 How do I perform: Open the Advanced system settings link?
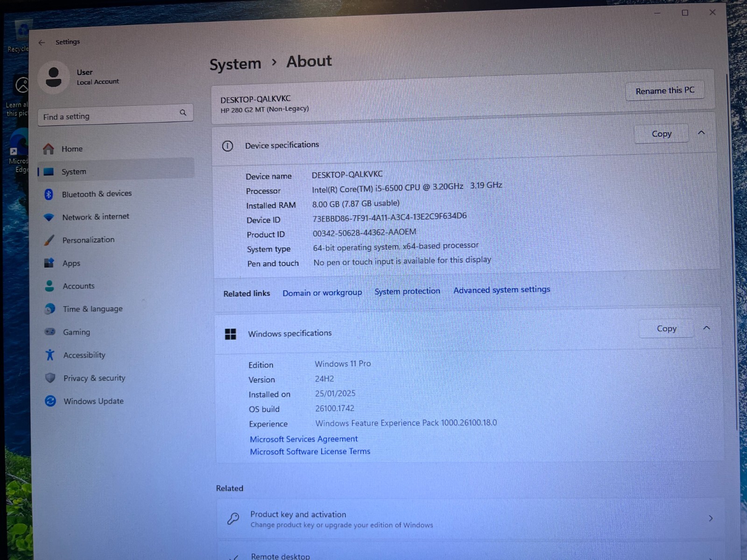[501, 290]
